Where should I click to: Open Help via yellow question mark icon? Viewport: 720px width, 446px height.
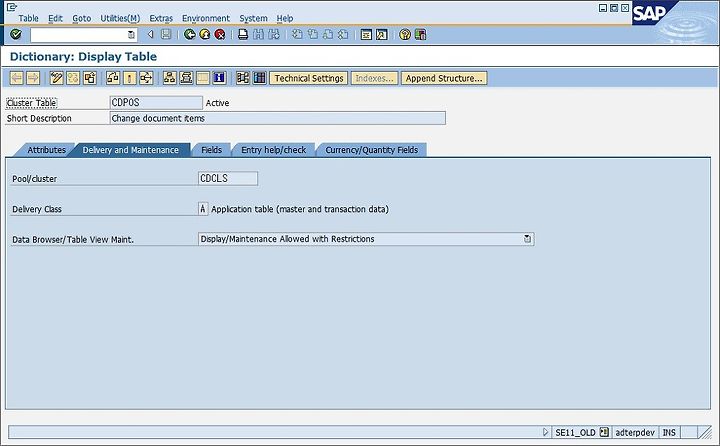(x=405, y=34)
